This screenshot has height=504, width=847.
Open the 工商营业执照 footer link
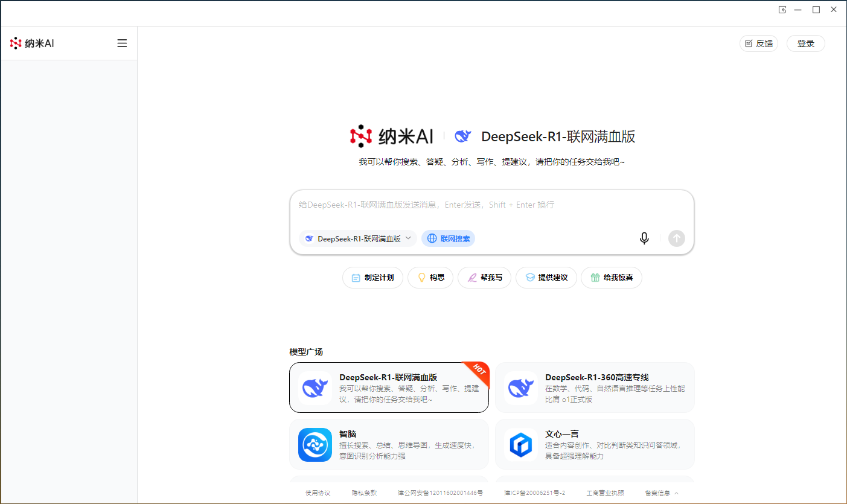[605, 493]
